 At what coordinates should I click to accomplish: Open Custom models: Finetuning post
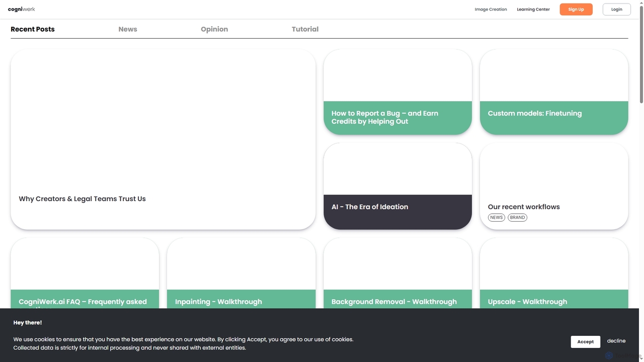(554, 92)
